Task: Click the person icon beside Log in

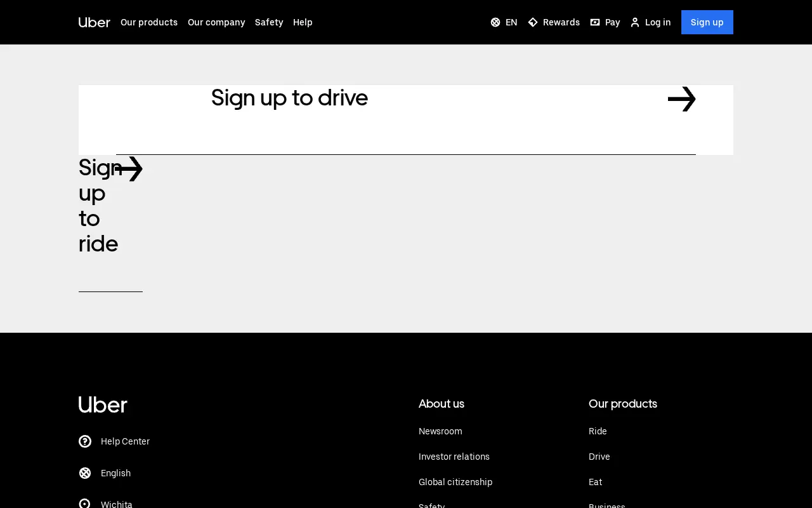Action: [635, 22]
